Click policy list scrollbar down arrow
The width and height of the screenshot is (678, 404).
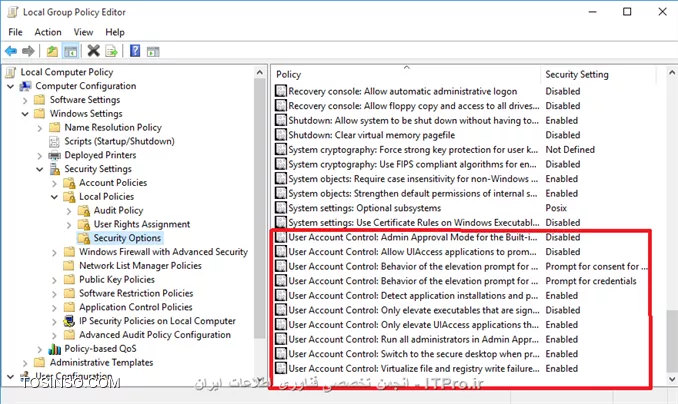[672, 379]
